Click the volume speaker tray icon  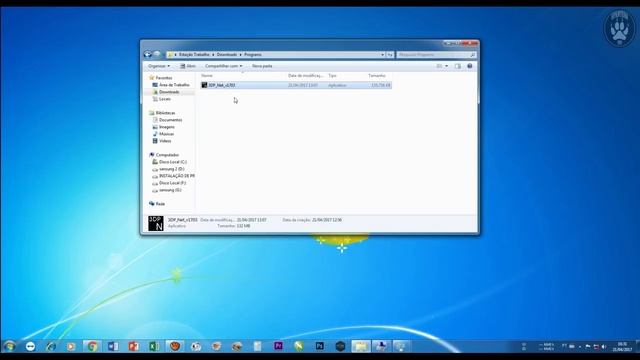pos(604,347)
